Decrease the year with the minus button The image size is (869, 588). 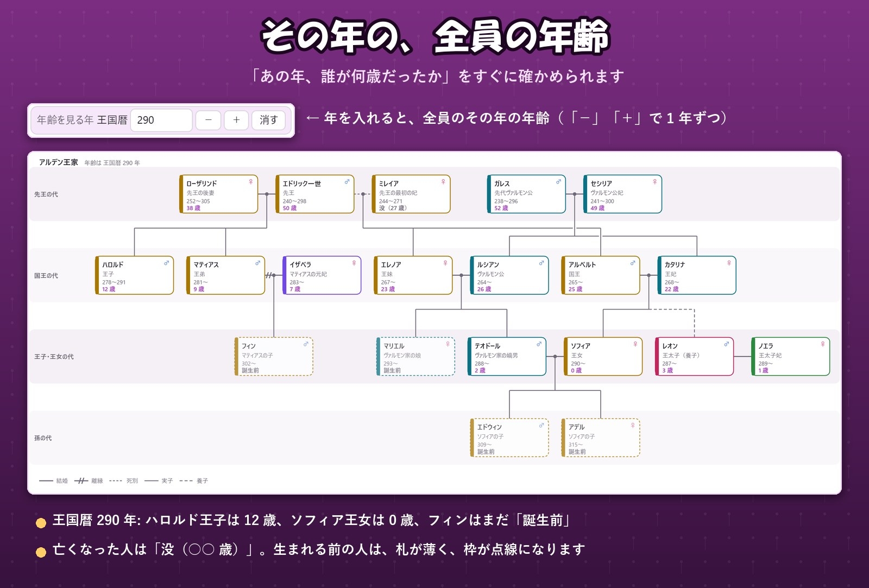[x=208, y=120]
